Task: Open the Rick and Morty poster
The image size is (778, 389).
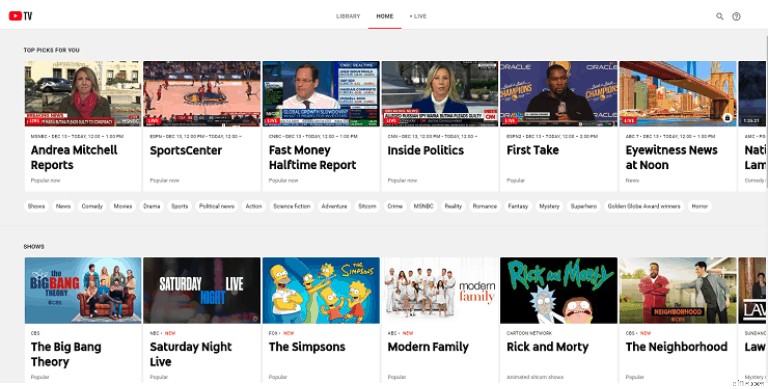Action: click(x=559, y=290)
